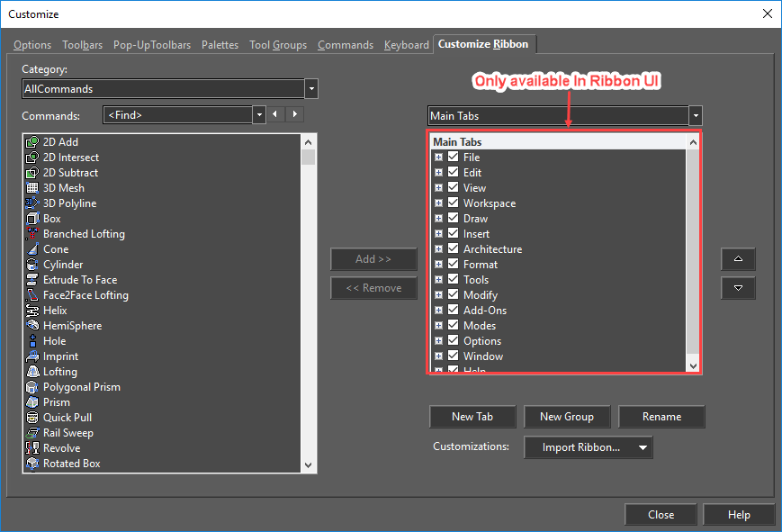This screenshot has width=782, height=532.
Task: Select the Rail Sweep icon
Action: [32, 433]
